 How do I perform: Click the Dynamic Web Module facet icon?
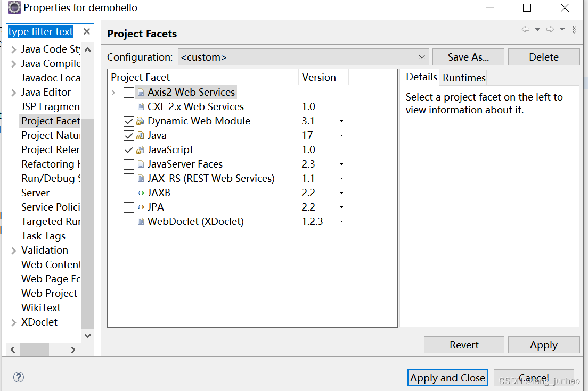(x=140, y=121)
